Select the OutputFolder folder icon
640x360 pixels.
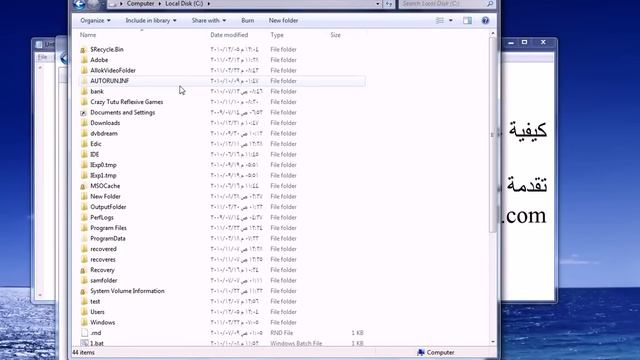click(x=84, y=207)
